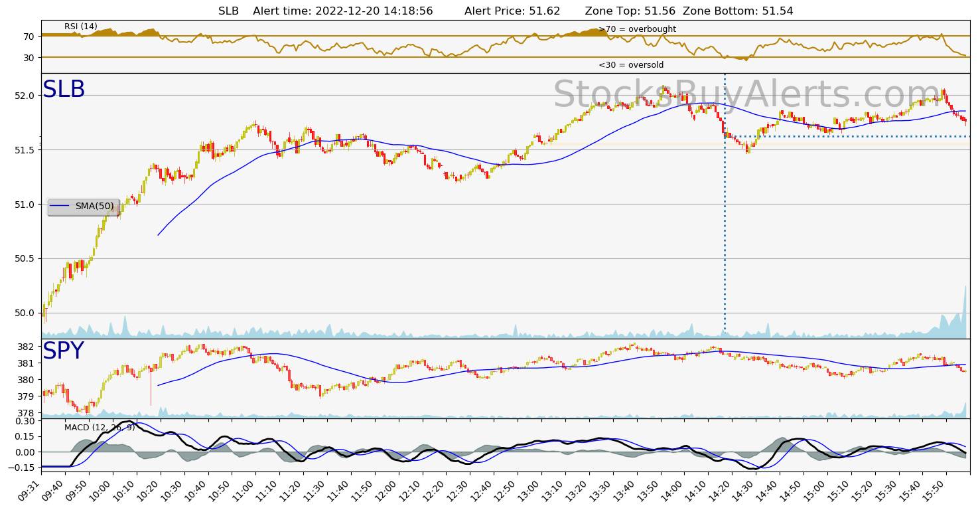This screenshot has height=510, width=980.
Task: Click the 52.0 price axis label
Action: [25, 96]
